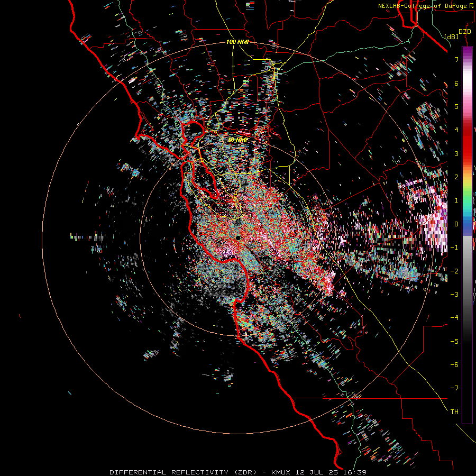Click the black radar site dot at center

[238, 237]
